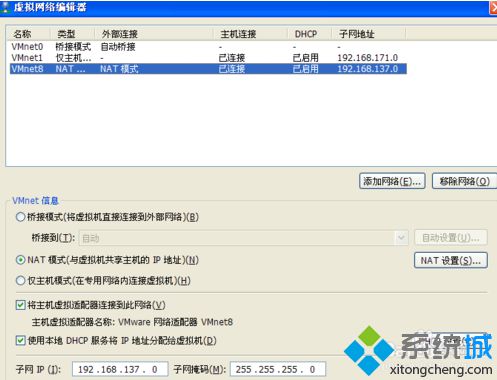Uncheck 将主机虚拟适配器连接到此网络 checkbox

coord(20,305)
